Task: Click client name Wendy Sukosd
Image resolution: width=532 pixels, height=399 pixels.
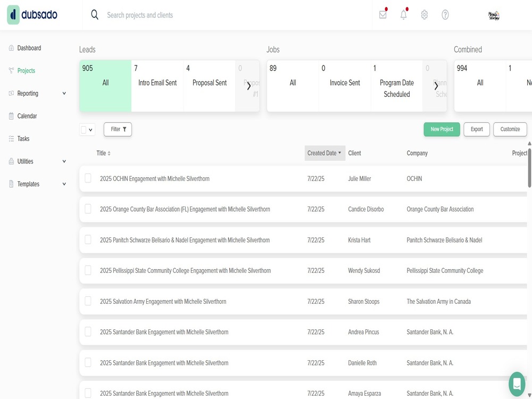Action: click(364, 270)
